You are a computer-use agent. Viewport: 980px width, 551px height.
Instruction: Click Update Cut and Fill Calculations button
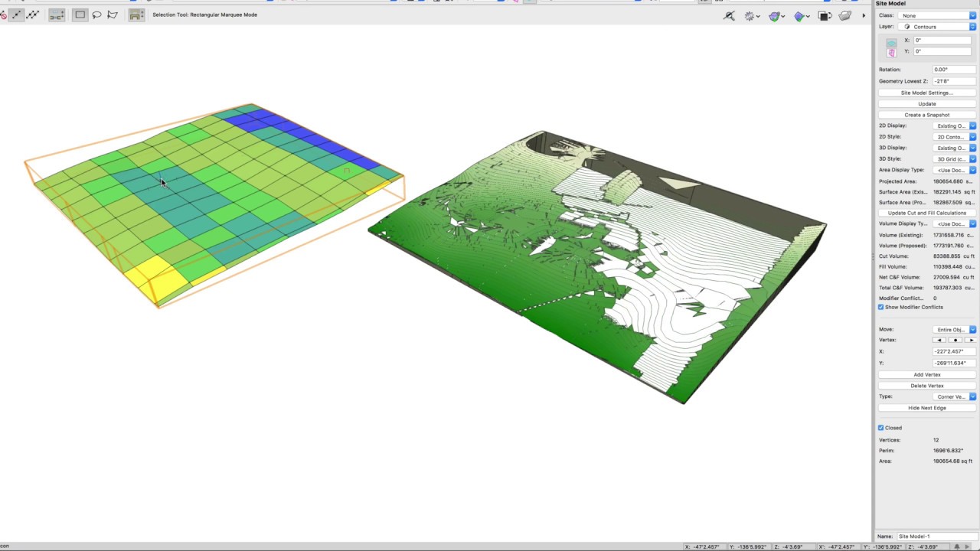point(926,213)
